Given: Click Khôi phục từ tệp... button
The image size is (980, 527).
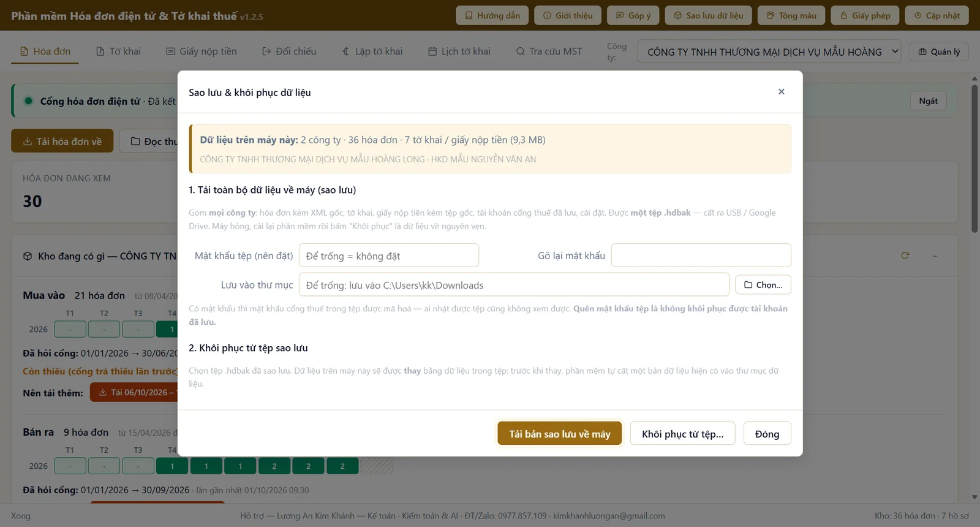Looking at the screenshot, I should [683, 434].
